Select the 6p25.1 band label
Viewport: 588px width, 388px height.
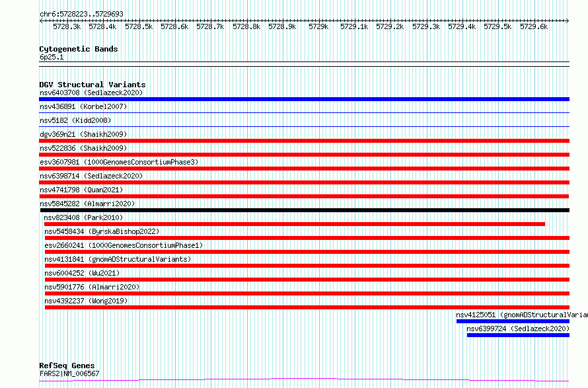coord(52,57)
